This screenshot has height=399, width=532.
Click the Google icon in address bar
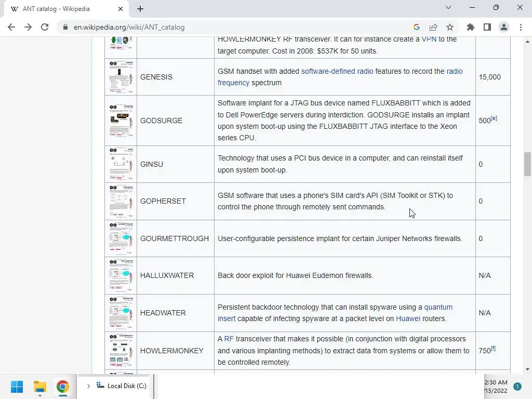417,27
